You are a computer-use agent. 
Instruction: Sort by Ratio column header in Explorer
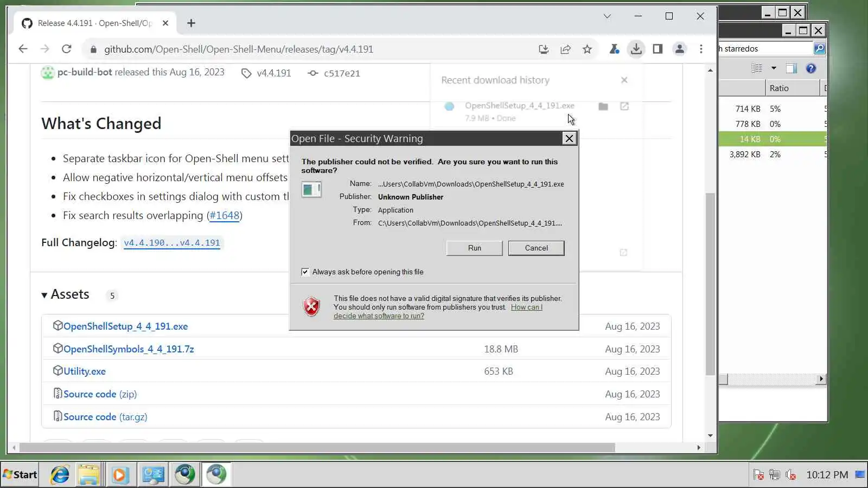pos(792,88)
